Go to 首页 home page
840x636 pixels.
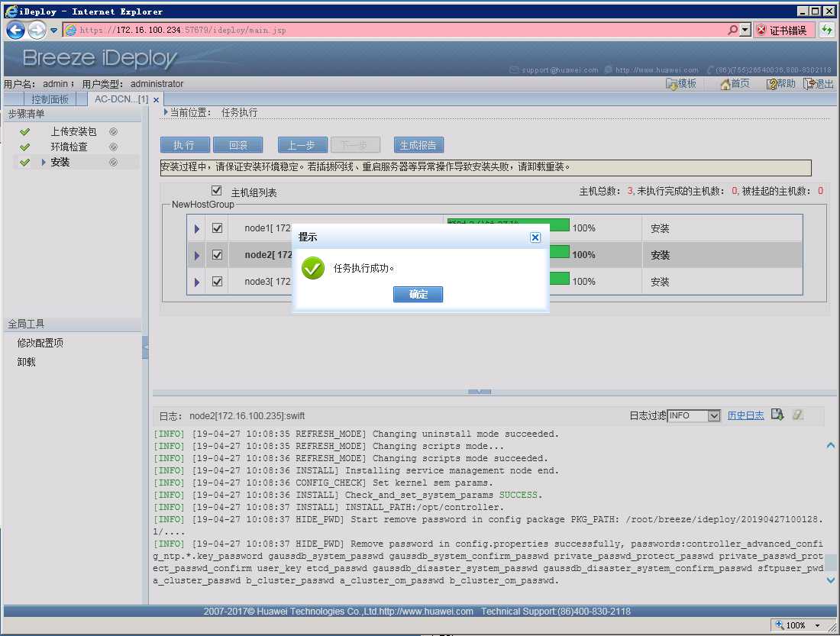(735, 83)
